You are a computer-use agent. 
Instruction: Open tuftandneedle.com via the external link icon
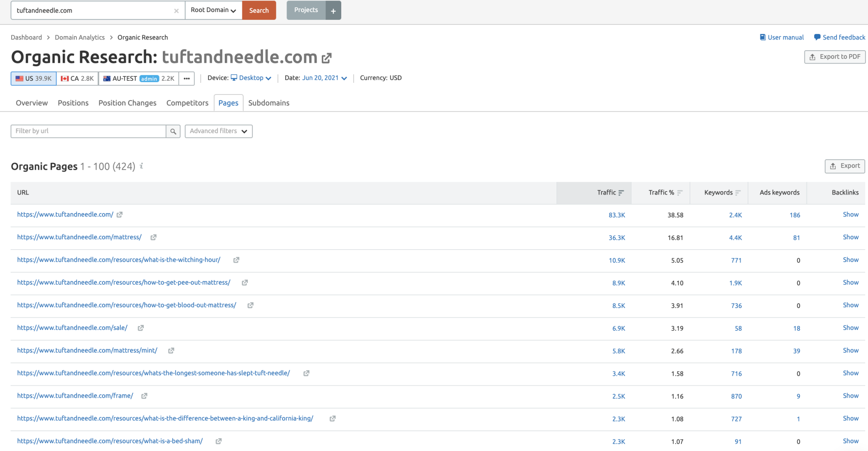[x=327, y=57]
